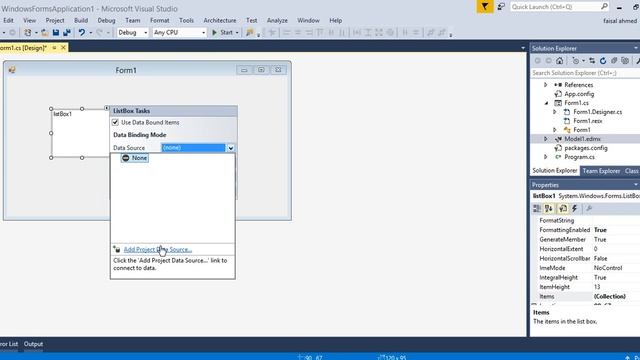Screen dimensions: 640x360
Task: Click the Undo arrow icon
Action: click(82, 32)
